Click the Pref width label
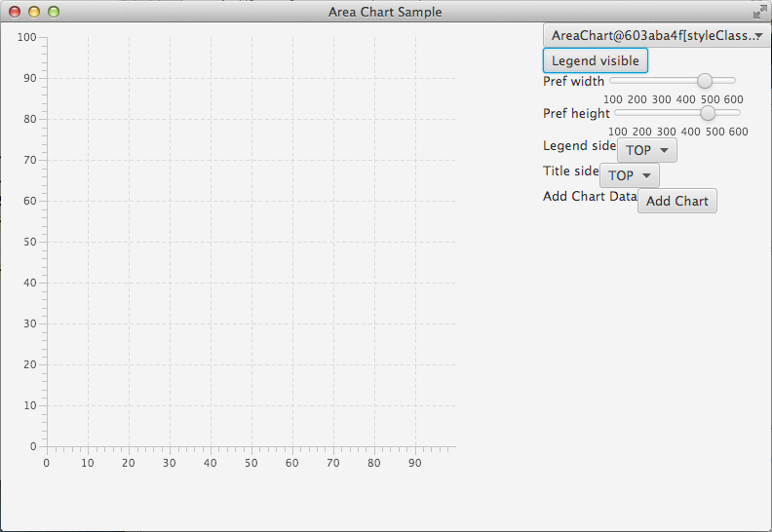 point(574,81)
